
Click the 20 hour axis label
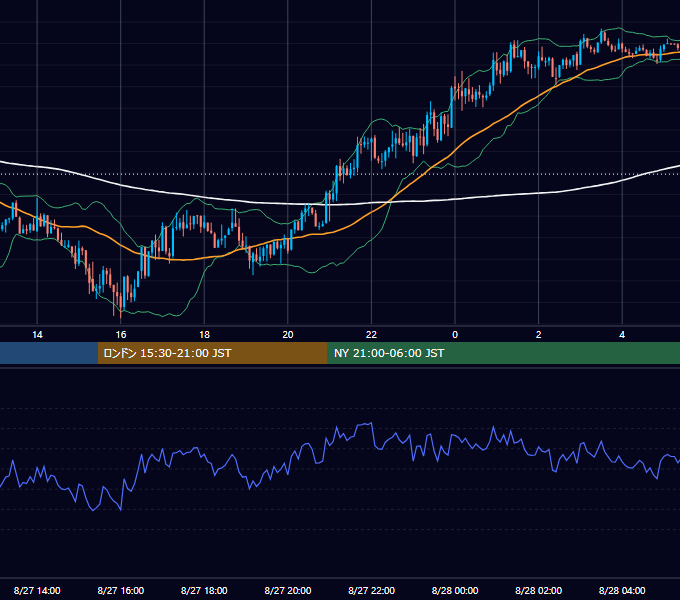click(x=288, y=335)
